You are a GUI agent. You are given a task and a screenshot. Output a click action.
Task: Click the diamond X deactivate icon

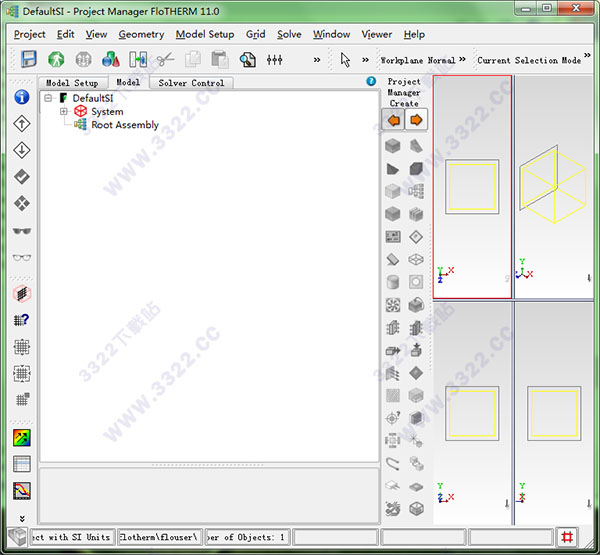click(x=22, y=203)
